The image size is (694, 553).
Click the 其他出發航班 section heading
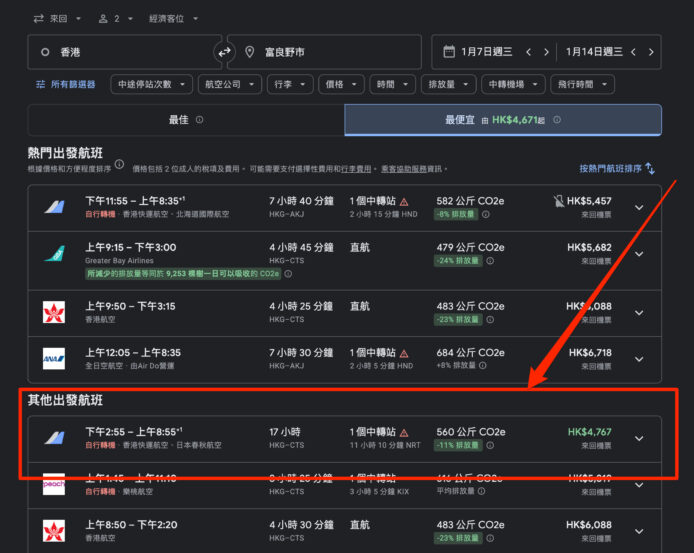click(x=65, y=400)
